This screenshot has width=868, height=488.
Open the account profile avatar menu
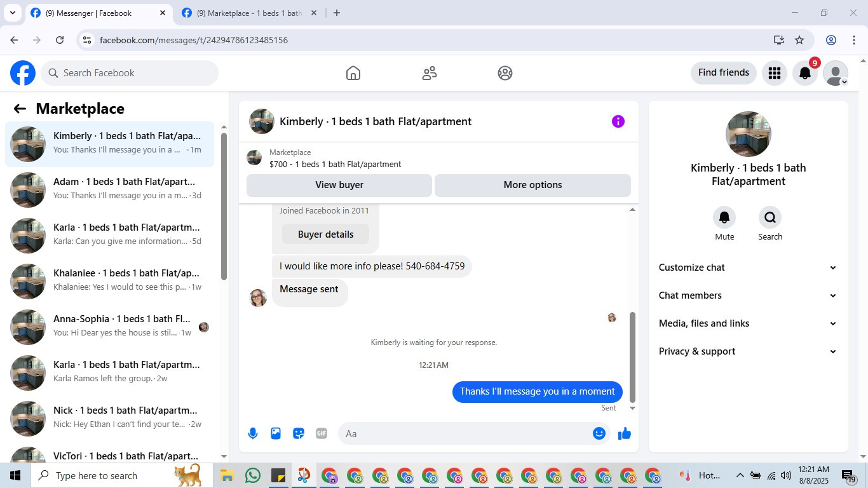coord(836,73)
